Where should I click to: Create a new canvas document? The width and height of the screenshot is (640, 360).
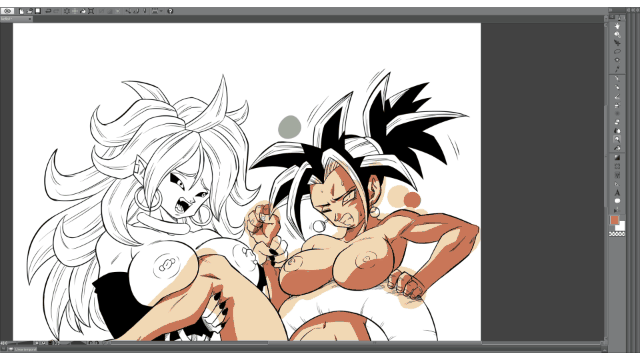[22, 11]
